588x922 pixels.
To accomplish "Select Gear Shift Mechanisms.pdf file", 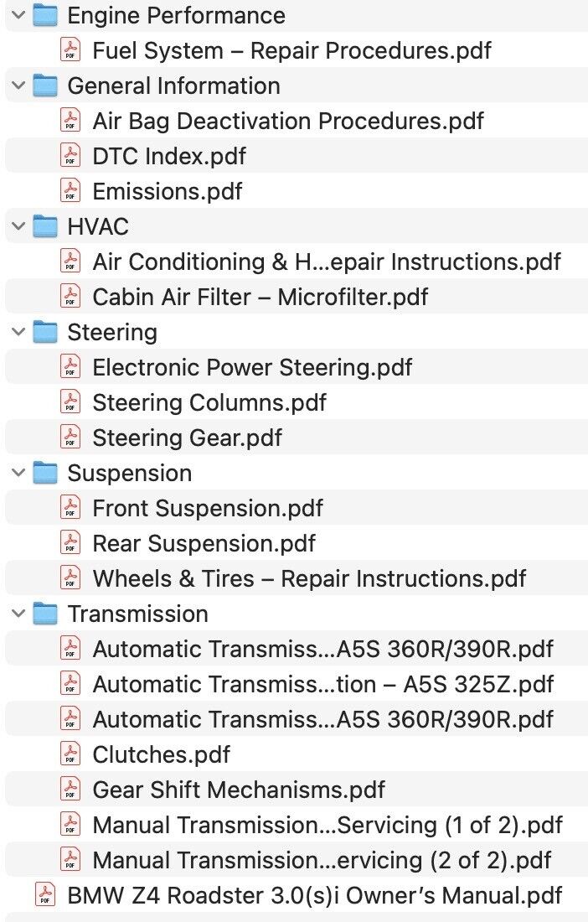I will tap(239, 790).
